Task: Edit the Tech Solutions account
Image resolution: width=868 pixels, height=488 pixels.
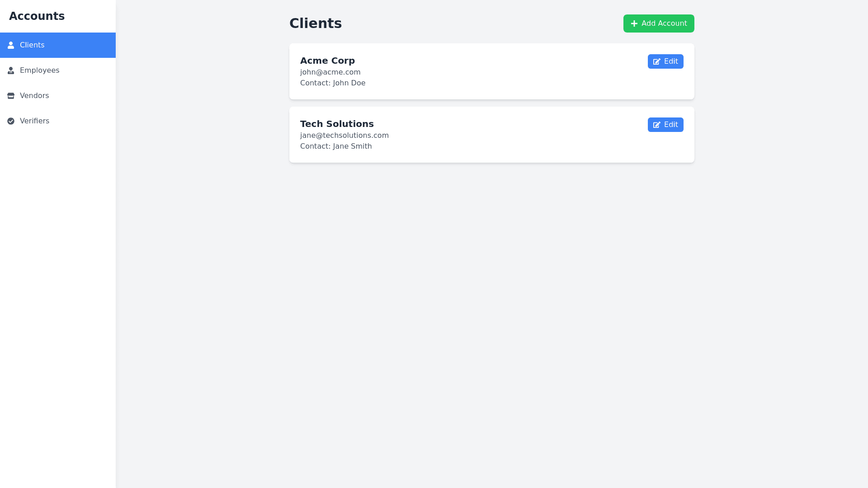Action: [665, 125]
